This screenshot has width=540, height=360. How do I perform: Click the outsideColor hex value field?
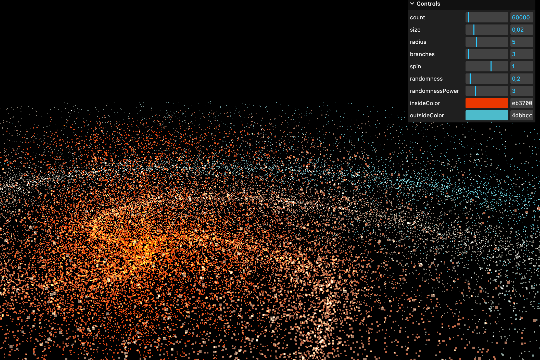click(x=521, y=115)
